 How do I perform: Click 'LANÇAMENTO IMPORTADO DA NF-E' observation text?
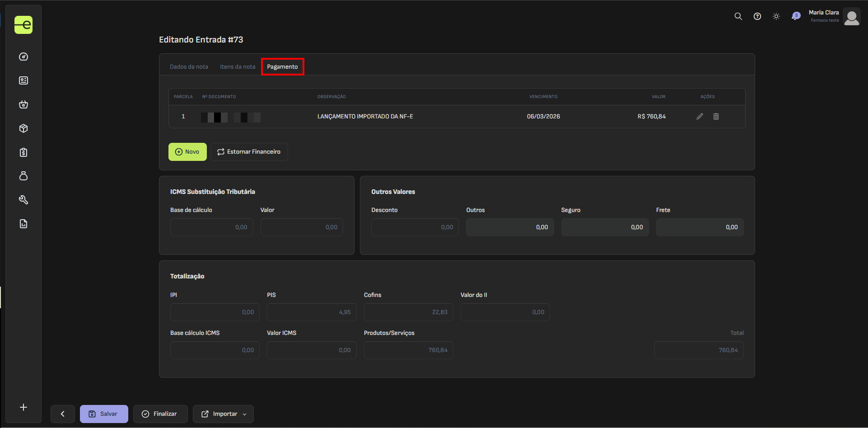click(365, 117)
